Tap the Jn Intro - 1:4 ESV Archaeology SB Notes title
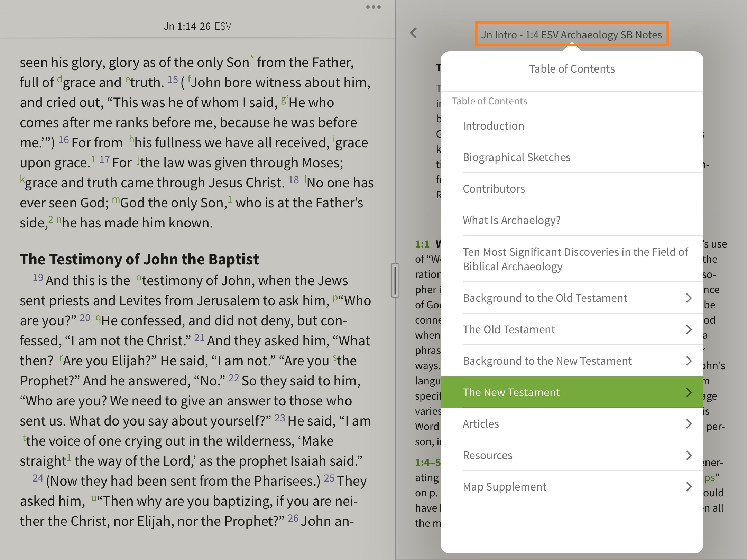Viewport: 747px width, 560px height. click(572, 35)
